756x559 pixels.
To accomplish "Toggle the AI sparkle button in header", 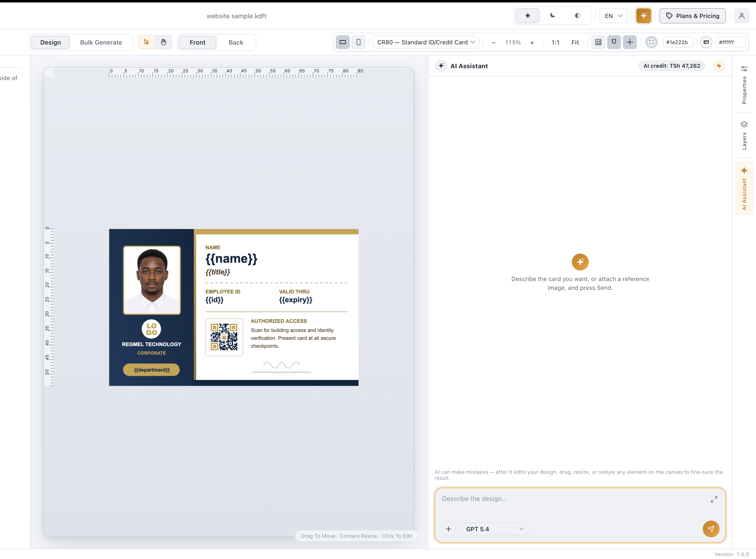I will 643,16.
